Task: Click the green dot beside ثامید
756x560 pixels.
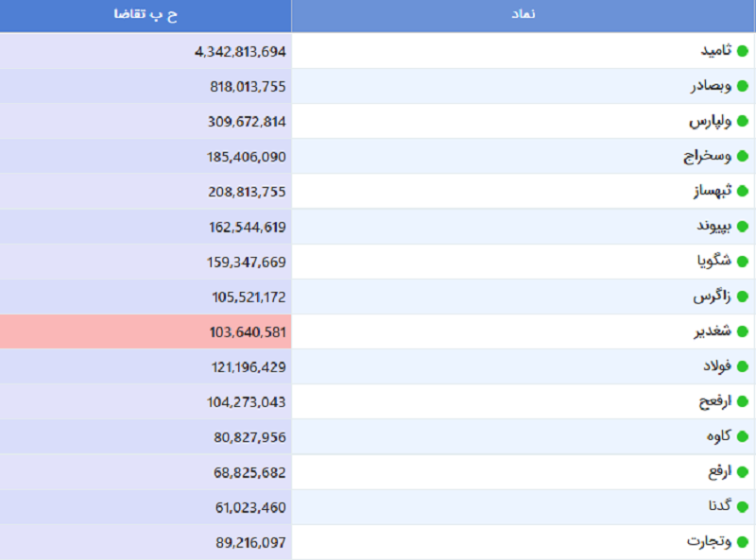Action: 742,51
